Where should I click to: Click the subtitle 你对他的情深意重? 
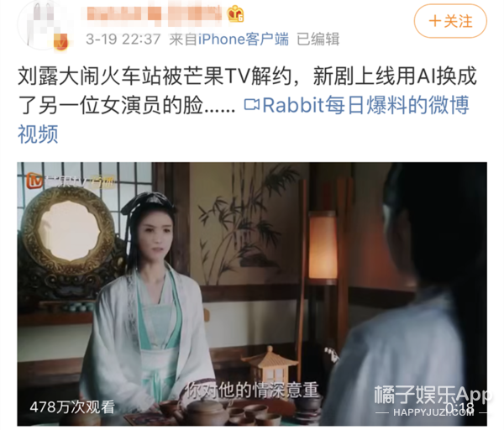click(x=253, y=391)
